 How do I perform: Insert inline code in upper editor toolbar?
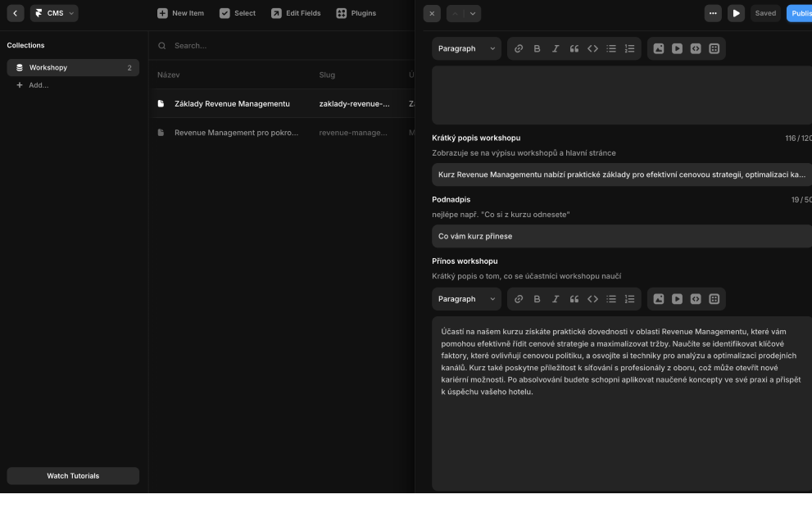tap(593, 48)
